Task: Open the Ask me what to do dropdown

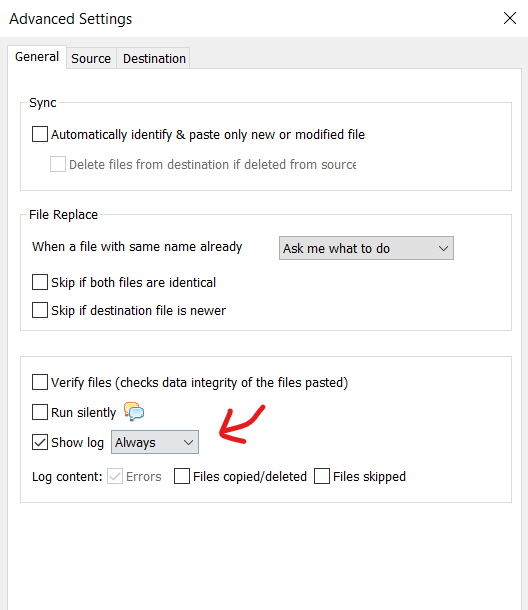Action: tap(366, 248)
